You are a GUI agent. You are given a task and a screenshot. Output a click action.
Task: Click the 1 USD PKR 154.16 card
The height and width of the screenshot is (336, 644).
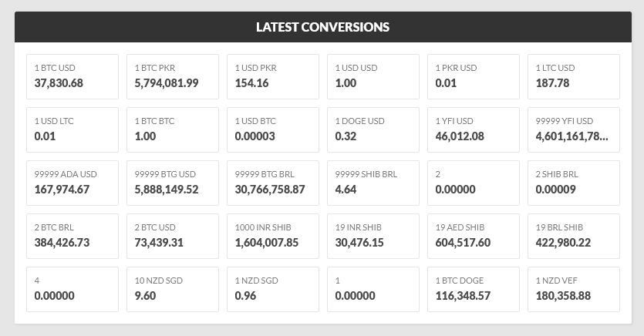pyautogui.click(x=273, y=77)
